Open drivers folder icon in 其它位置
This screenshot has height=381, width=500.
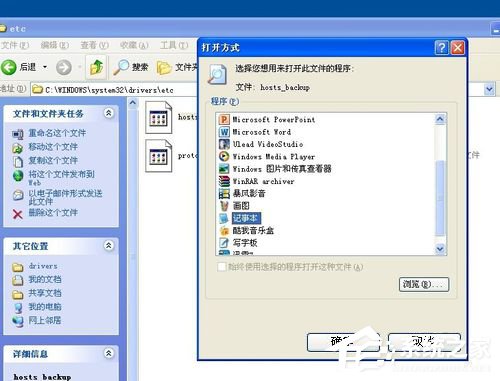18,267
